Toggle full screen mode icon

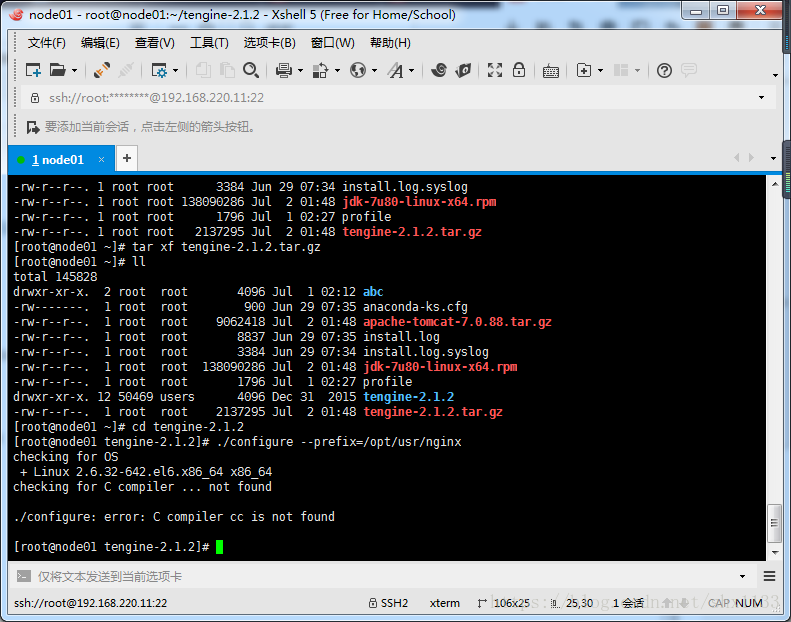[x=495, y=70]
